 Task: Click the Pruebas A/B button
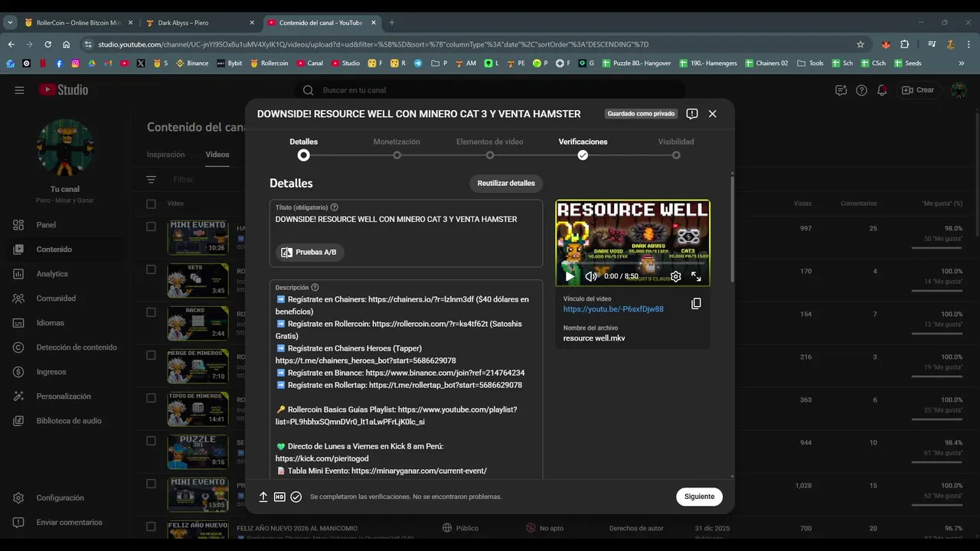(x=310, y=252)
